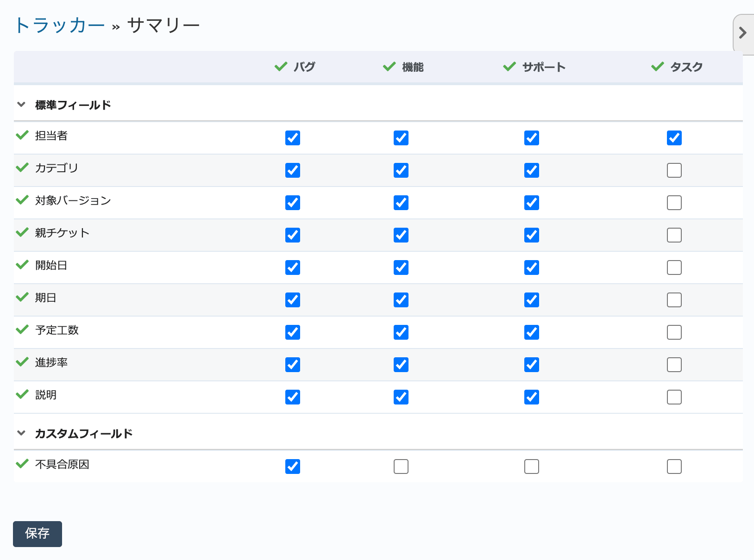Click the toggle-all checkmark for 開始日 row
This screenshot has height=560, width=754.
coord(22,265)
